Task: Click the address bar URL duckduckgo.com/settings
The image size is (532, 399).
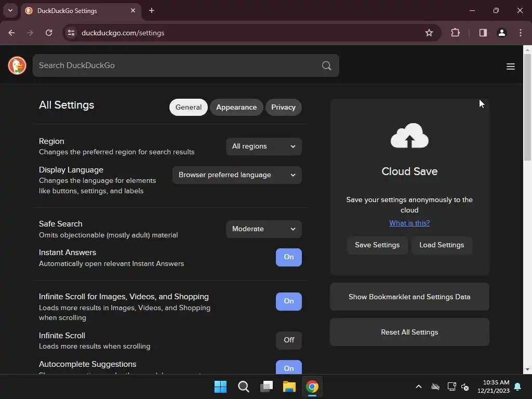Action: pos(123,33)
